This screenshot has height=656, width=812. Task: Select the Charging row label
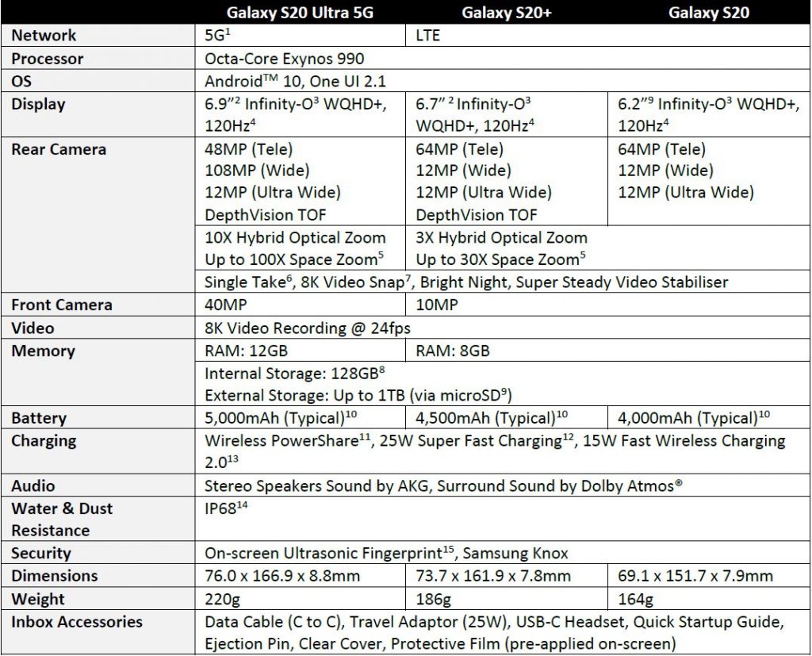click(44, 441)
